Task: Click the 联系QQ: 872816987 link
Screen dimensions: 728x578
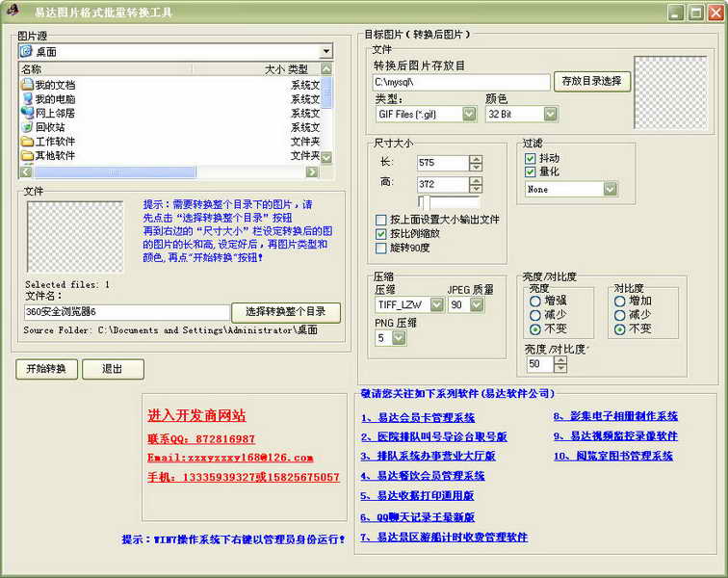Action: click(201, 439)
